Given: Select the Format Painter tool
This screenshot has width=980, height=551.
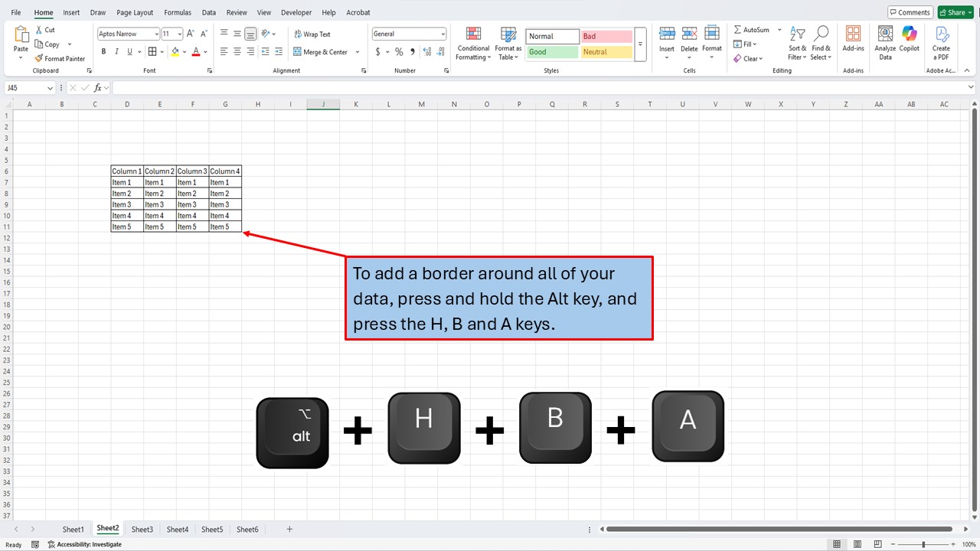Looking at the screenshot, I should tap(60, 58).
